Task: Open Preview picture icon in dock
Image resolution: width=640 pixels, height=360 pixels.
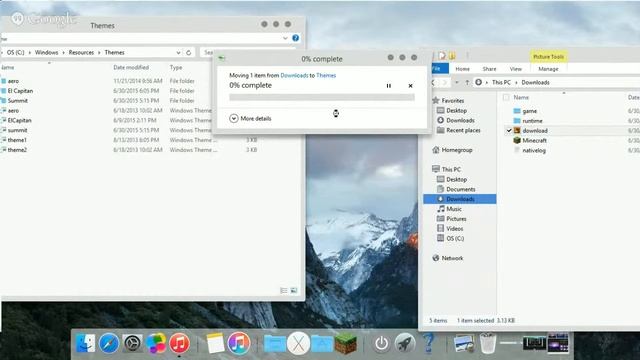Action: click(464, 344)
